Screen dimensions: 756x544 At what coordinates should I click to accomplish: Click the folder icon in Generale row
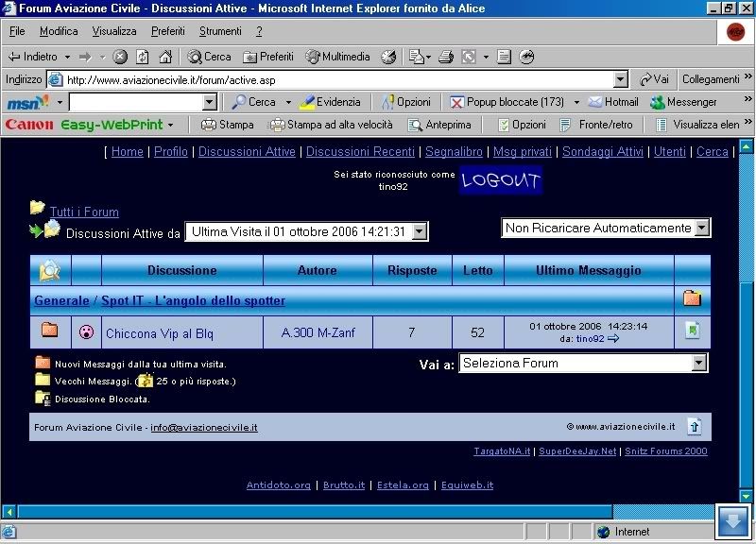692,298
